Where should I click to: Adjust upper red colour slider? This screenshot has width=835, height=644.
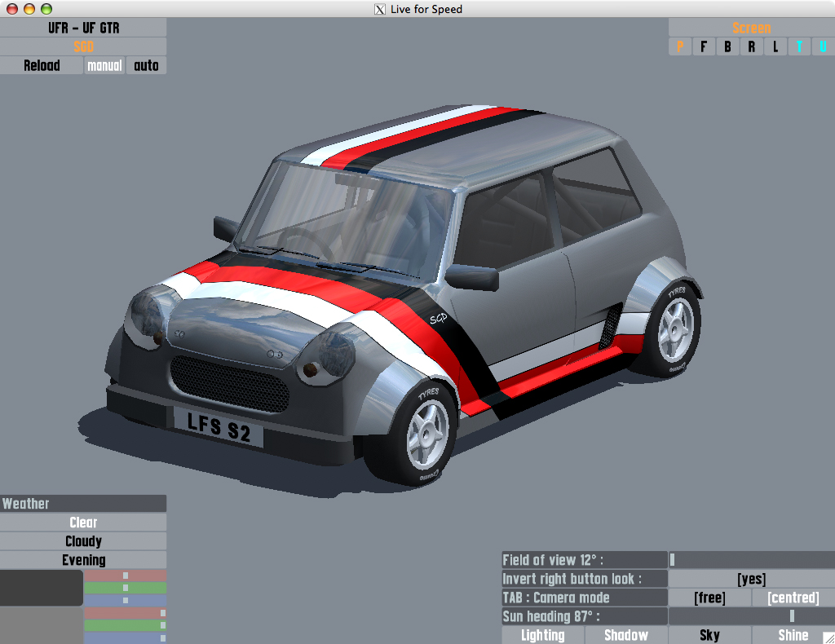click(125, 576)
